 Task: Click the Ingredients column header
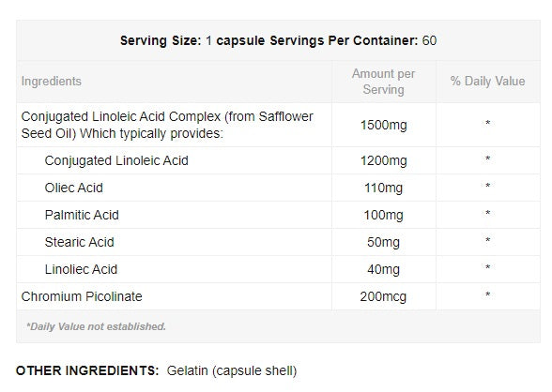click(x=52, y=82)
